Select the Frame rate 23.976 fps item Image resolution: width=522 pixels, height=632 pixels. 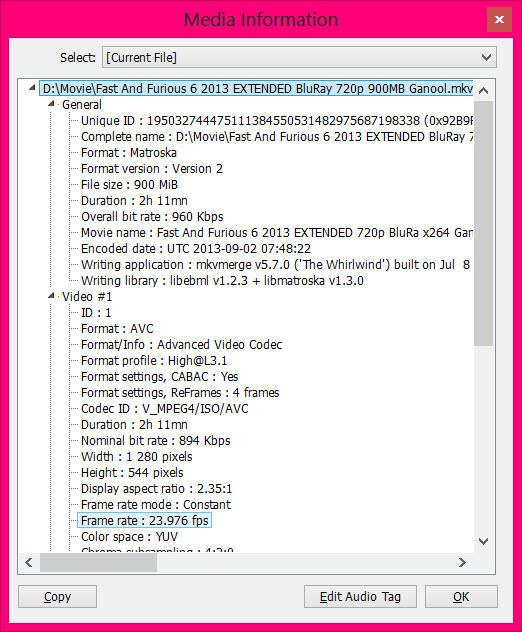144,520
